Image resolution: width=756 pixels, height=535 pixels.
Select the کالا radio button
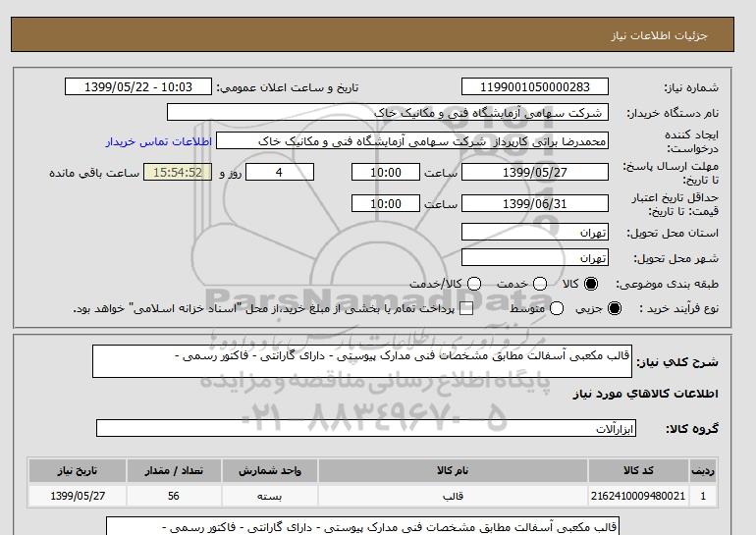coord(591,284)
